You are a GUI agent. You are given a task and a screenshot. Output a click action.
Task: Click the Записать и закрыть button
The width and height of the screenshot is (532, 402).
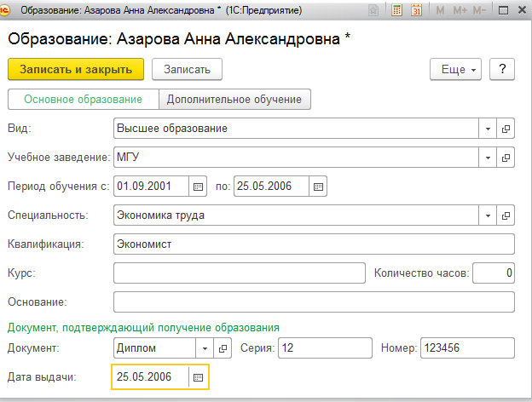(76, 69)
